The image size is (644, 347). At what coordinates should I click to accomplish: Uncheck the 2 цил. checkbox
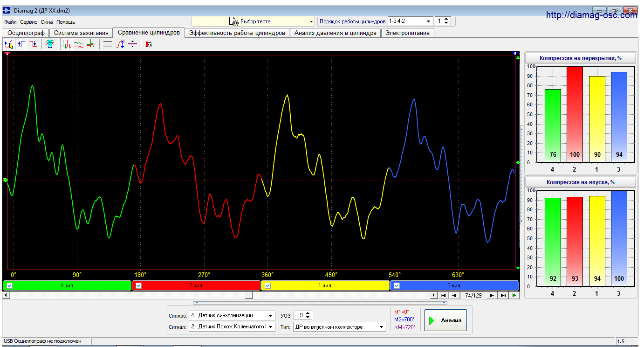coord(138,286)
